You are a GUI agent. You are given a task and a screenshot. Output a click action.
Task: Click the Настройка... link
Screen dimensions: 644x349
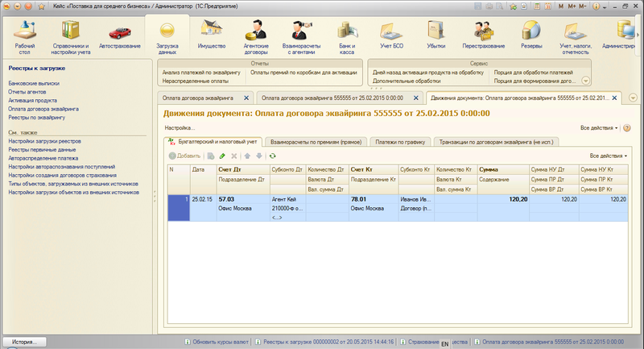tap(180, 127)
